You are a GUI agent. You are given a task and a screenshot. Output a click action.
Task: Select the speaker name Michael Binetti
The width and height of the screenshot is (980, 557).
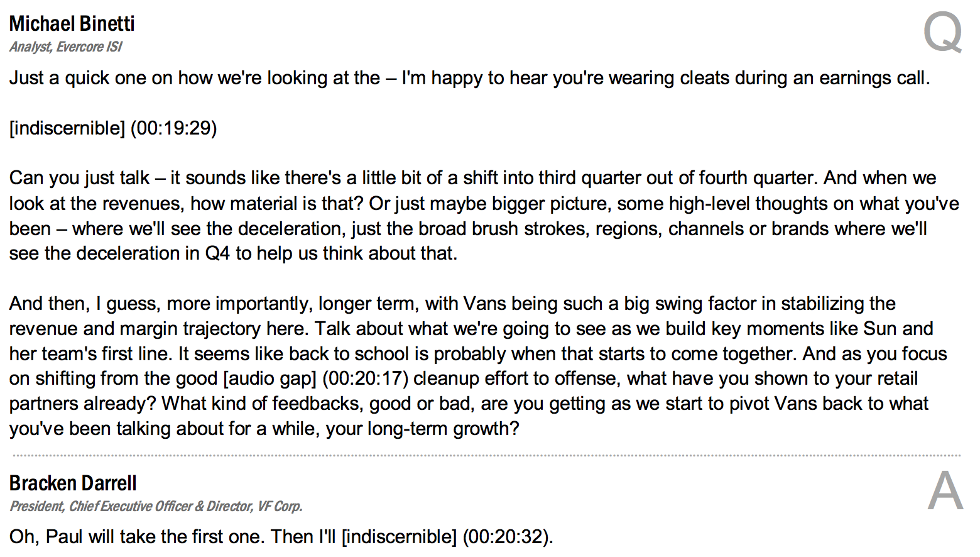[x=72, y=24]
